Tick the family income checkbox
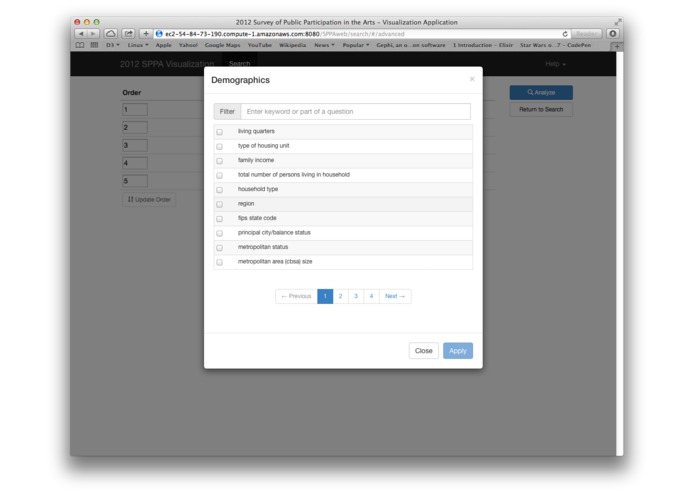This screenshot has width=695, height=494. click(x=219, y=161)
